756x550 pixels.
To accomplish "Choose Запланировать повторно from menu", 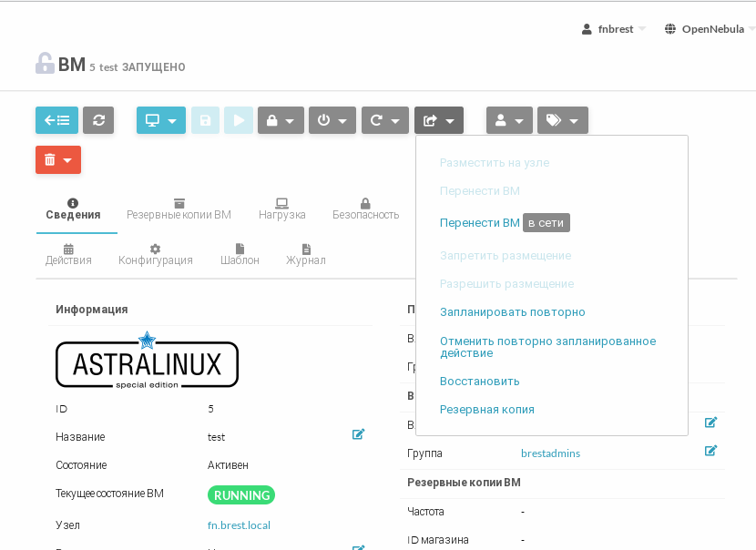I will [x=512, y=312].
